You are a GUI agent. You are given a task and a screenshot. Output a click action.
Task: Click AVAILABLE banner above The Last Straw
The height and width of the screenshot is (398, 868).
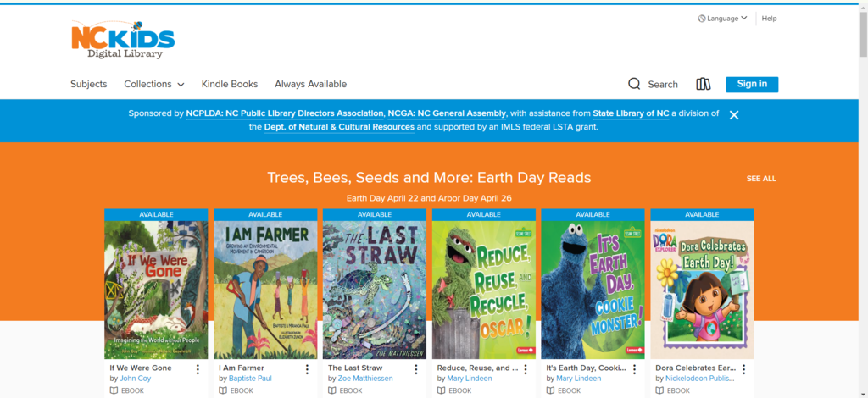coord(374,214)
